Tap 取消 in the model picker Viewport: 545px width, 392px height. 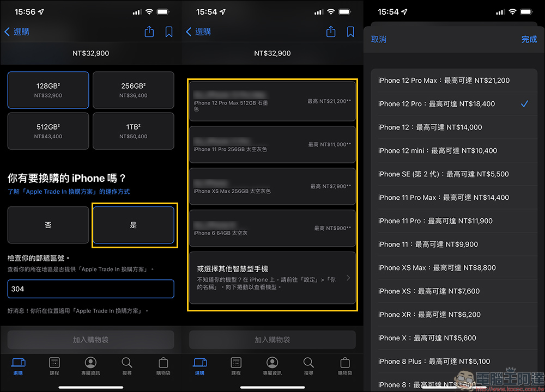point(379,39)
